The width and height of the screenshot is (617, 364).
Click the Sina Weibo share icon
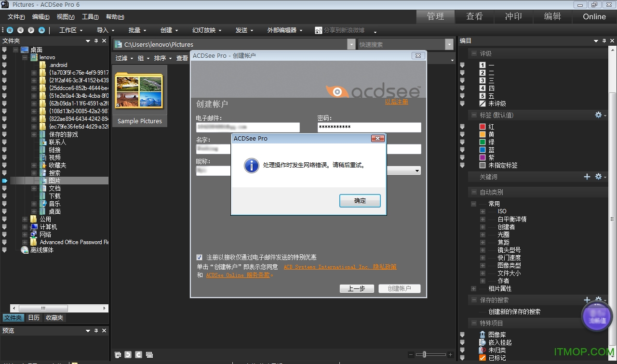pyautogui.click(x=319, y=30)
